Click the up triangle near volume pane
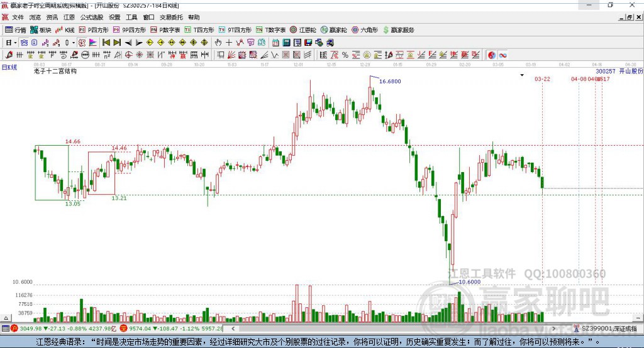Screen dimensions: 644x348 tap(6, 318)
